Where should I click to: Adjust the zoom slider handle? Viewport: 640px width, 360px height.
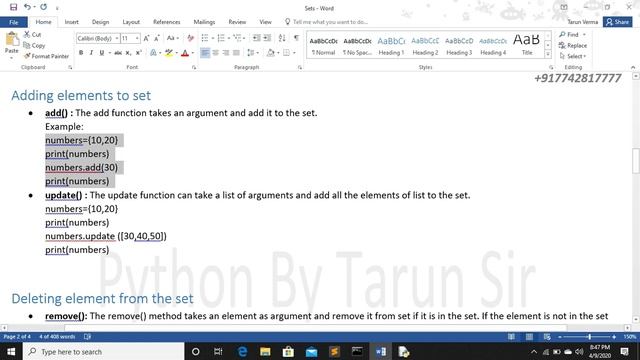(589, 337)
